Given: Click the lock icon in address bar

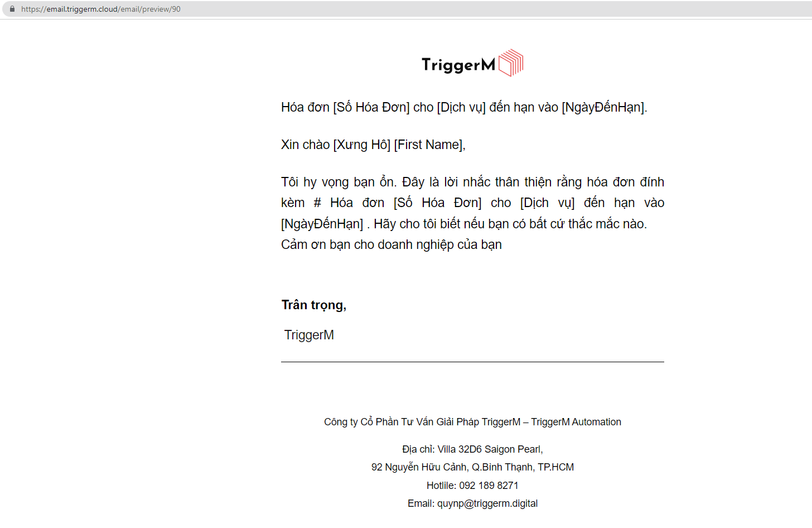Looking at the screenshot, I should (x=12, y=9).
